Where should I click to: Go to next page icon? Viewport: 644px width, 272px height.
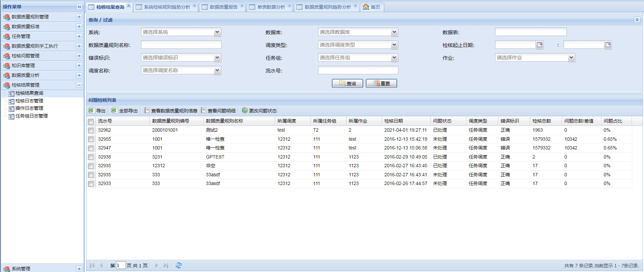point(156,265)
